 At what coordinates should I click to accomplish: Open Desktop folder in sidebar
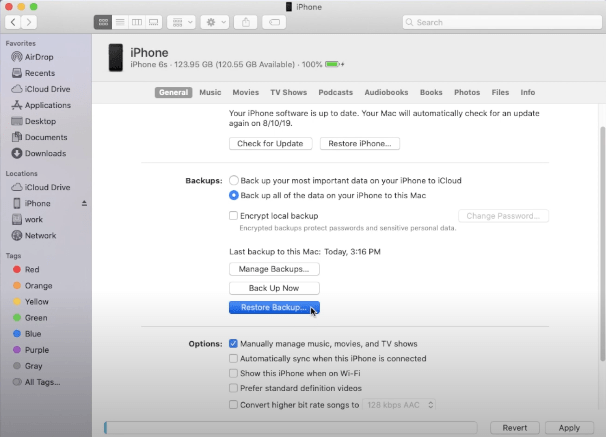coord(34,121)
